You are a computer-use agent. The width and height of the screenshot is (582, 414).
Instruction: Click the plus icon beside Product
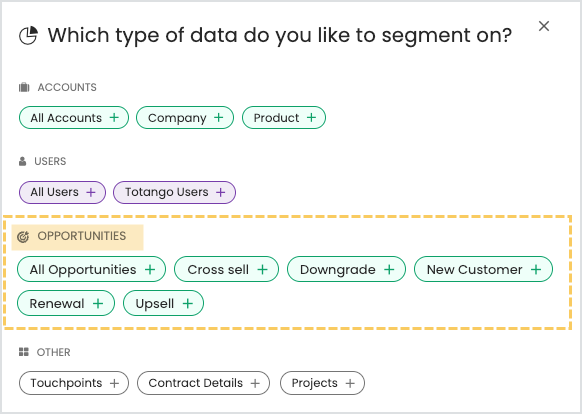point(311,118)
